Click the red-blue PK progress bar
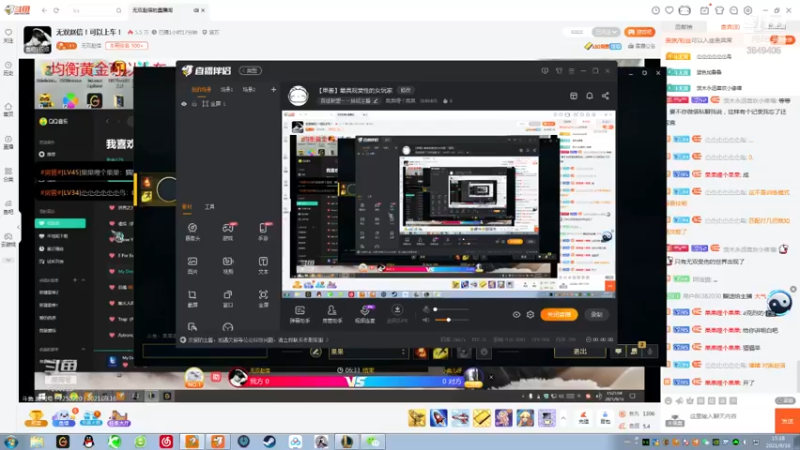The image size is (800, 450). [x=355, y=381]
